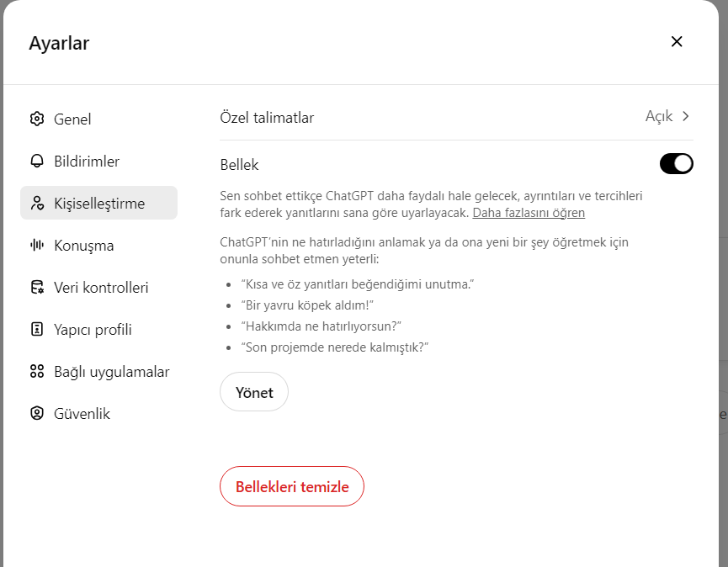Open the Açık status next to Özel talimatlar
The image size is (728, 567).
pyautogui.click(x=659, y=116)
